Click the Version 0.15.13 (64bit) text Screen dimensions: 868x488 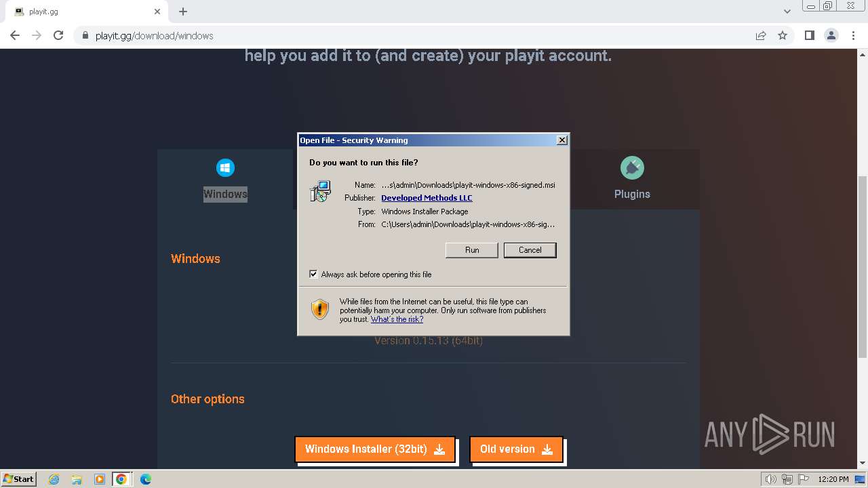[429, 341]
